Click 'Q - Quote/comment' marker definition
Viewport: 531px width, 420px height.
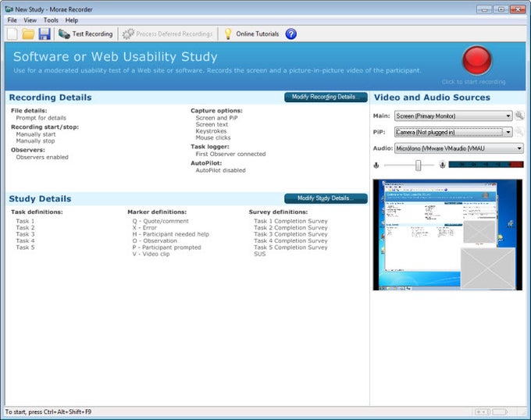[161, 221]
